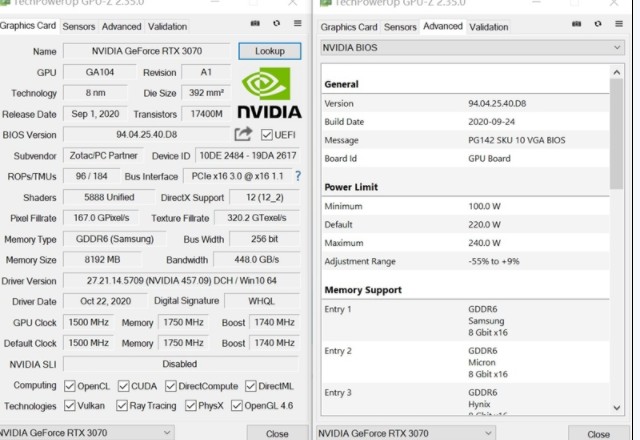Click the BIOS export share icon
This screenshot has width=640, height=440.
243,134
